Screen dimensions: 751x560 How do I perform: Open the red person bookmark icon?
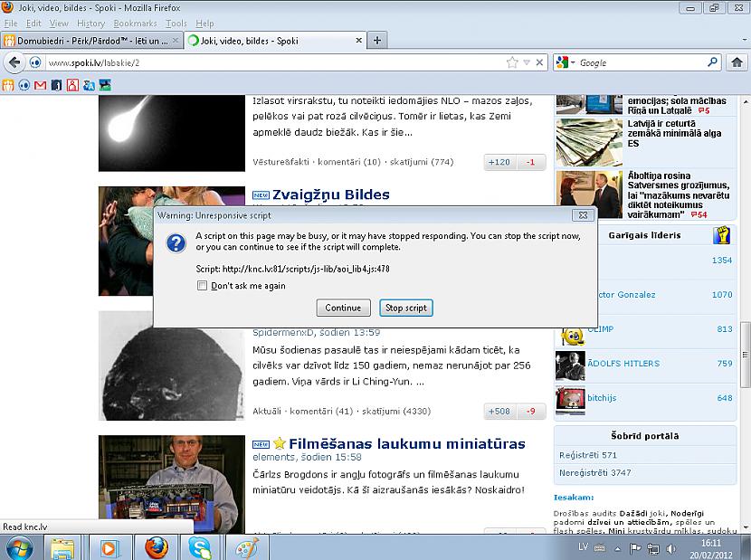click(72, 85)
